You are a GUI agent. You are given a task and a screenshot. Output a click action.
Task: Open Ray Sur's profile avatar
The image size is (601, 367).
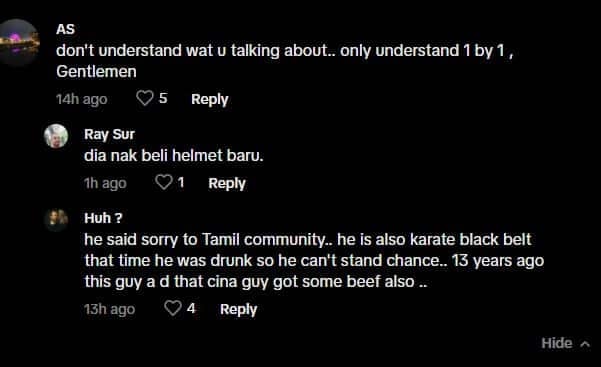pyautogui.click(x=56, y=136)
